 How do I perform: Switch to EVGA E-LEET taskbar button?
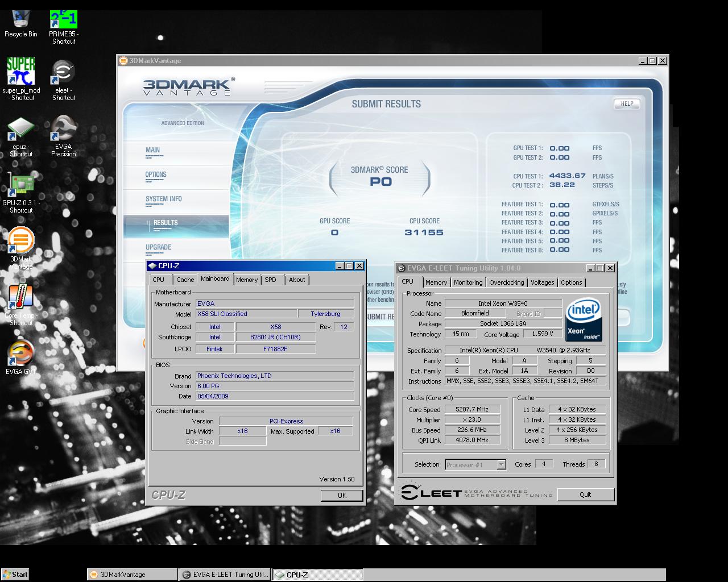click(225, 575)
